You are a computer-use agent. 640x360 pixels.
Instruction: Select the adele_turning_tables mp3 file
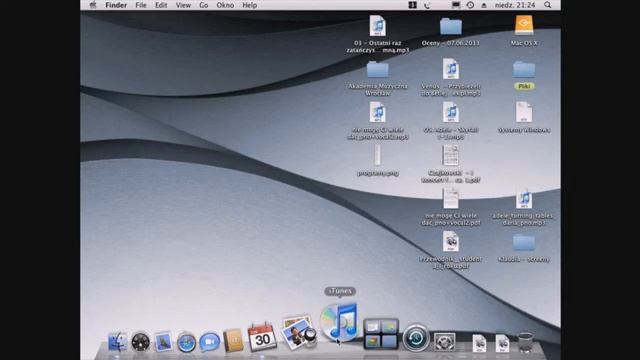click(x=524, y=198)
